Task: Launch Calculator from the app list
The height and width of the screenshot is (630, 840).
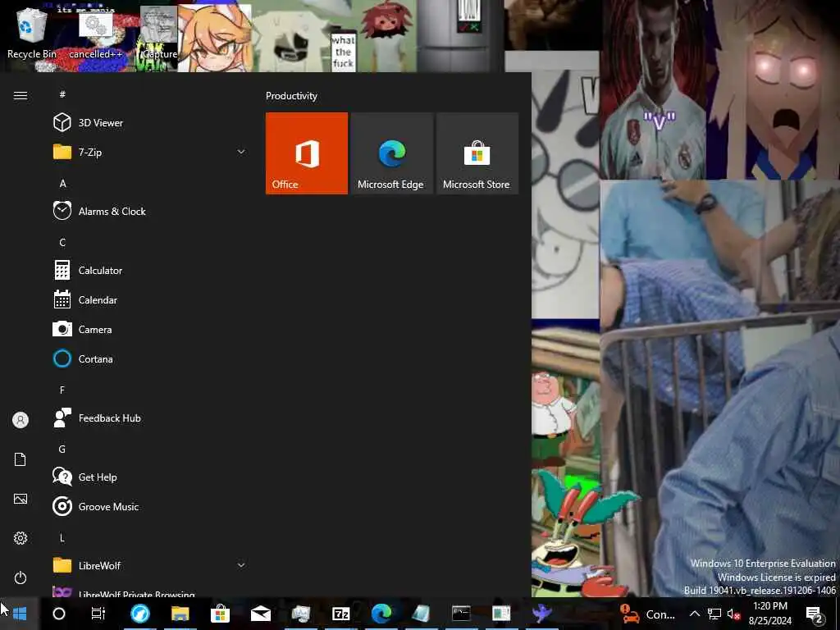Action: (149, 270)
